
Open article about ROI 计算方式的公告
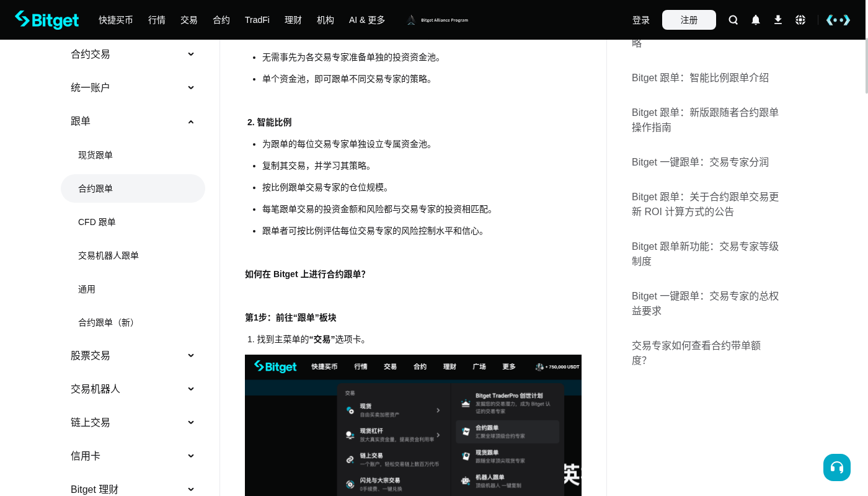pos(705,204)
